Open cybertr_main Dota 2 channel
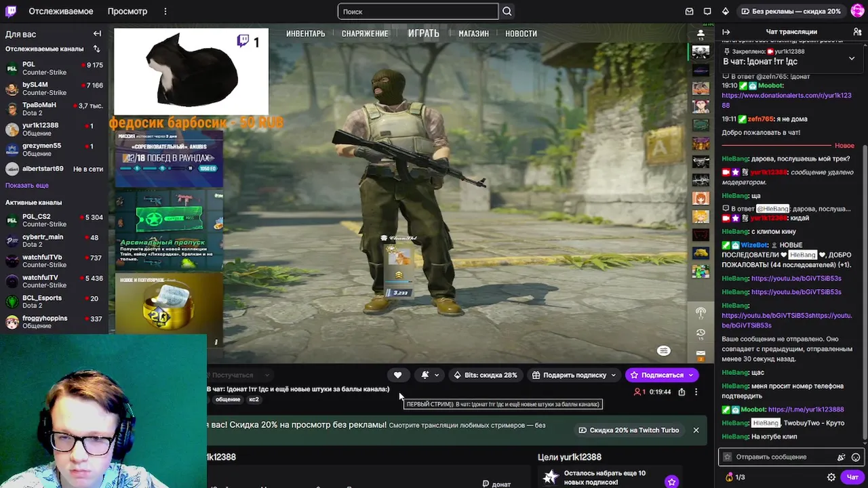The height and width of the screenshot is (488, 868). point(54,241)
